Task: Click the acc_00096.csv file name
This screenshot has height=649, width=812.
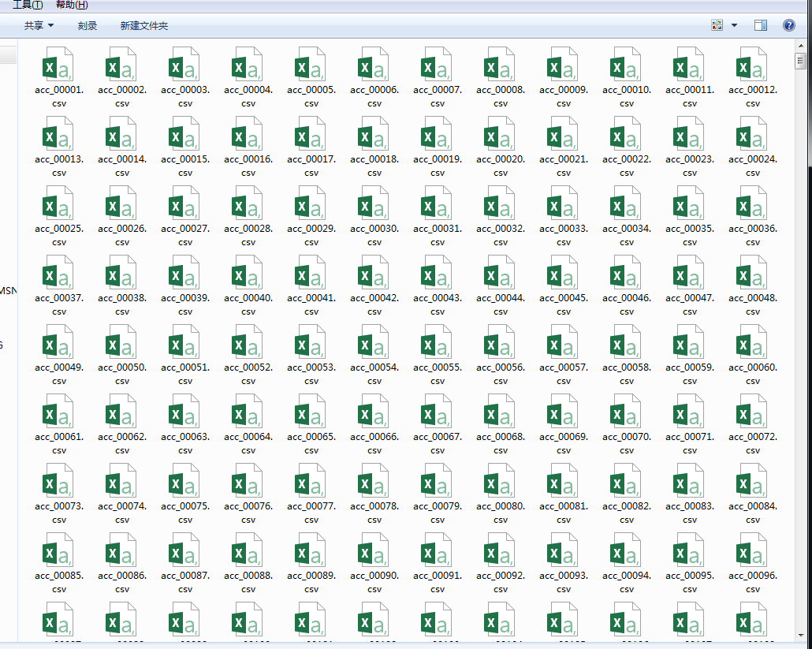Action: point(752,582)
